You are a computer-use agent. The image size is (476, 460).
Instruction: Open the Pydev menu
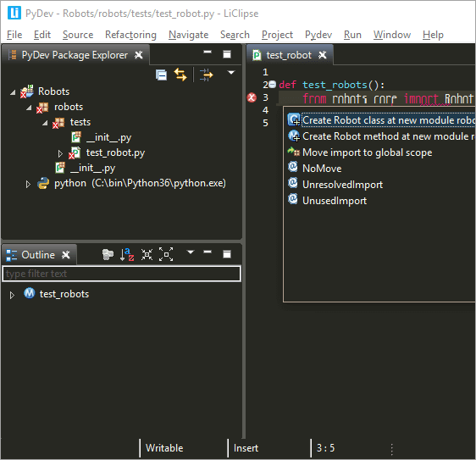[318, 35]
